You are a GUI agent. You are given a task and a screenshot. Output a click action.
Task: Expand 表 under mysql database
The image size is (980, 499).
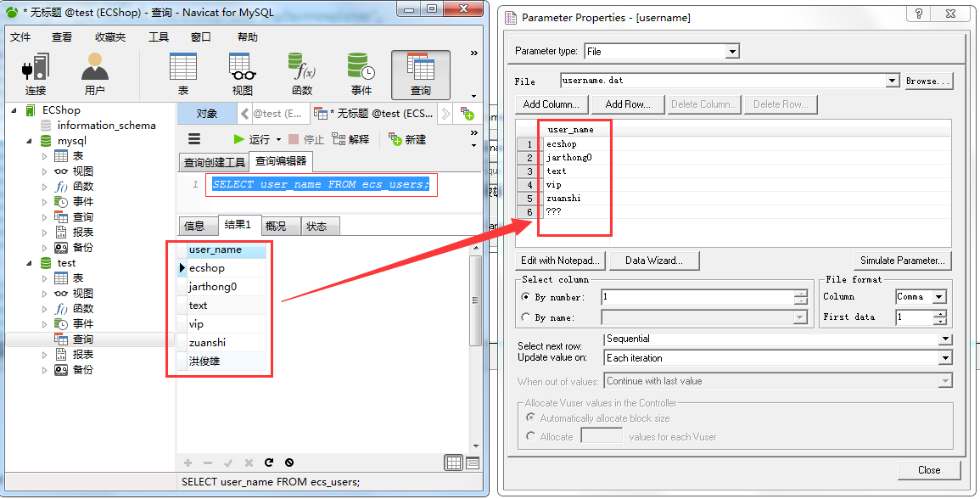pos(44,156)
